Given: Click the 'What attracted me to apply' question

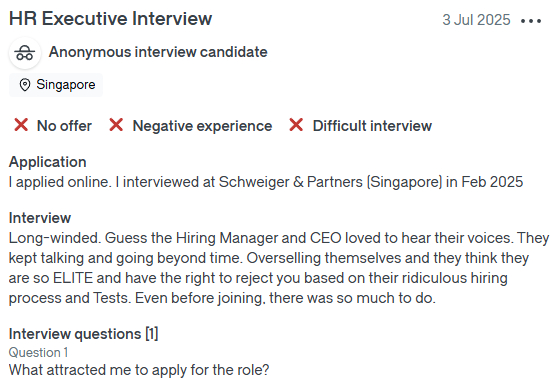Looking at the screenshot, I should 139,369.
